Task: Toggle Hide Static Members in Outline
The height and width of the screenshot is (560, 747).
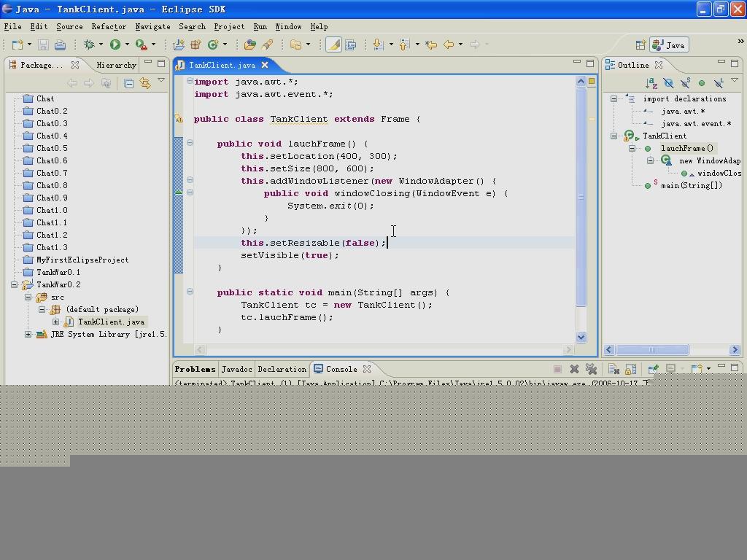Action: (686, 83)
